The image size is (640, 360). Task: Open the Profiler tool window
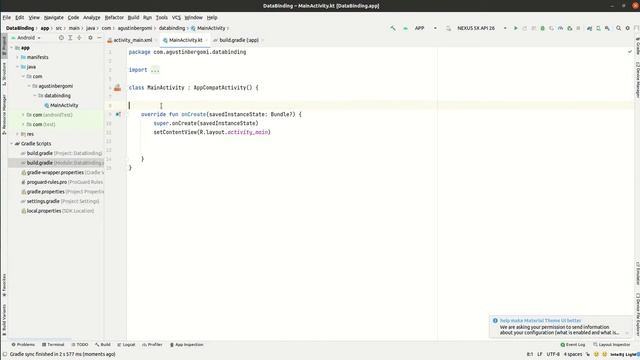pos(152,345)
